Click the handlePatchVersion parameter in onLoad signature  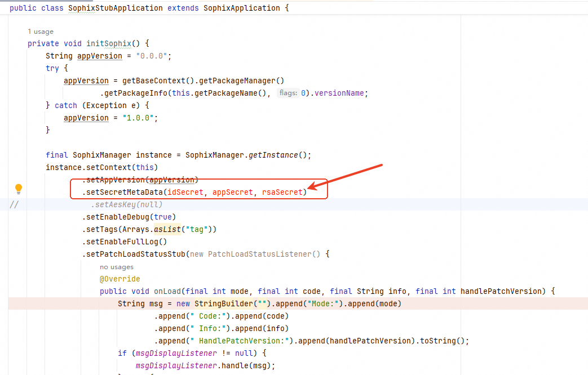501,292
